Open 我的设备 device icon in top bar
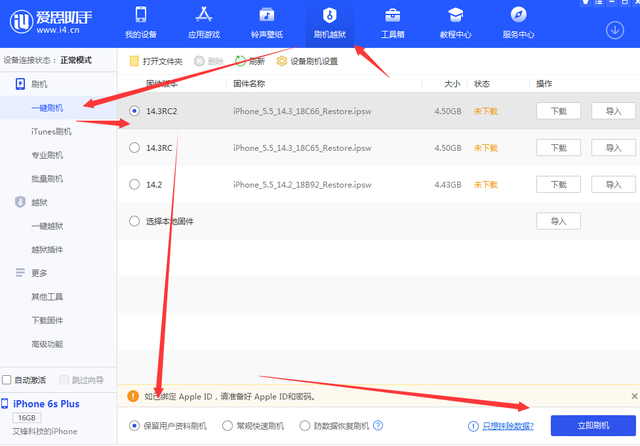 [141, 15]
